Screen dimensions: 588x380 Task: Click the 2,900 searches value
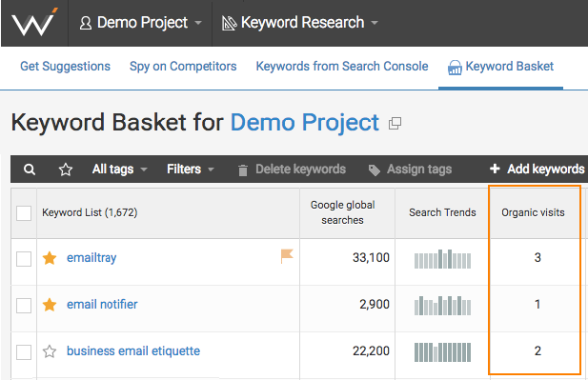pyautogui.click(x=375, y=305)
